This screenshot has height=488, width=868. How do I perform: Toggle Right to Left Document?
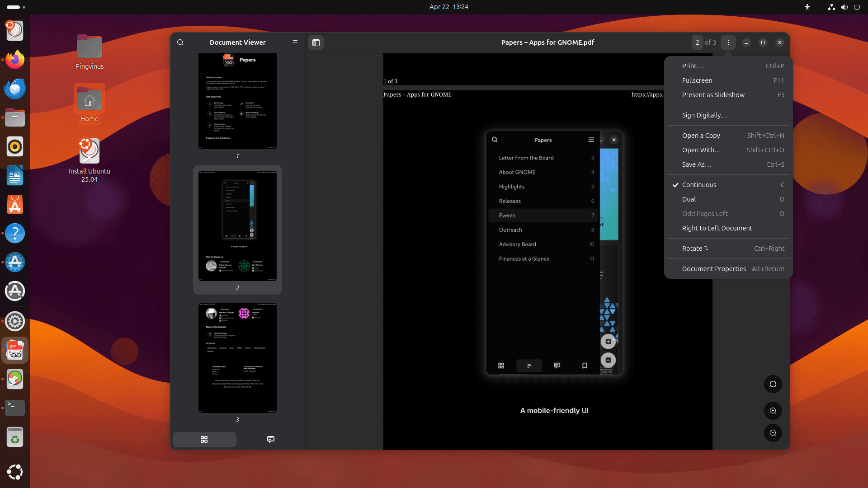click(728, 228)
